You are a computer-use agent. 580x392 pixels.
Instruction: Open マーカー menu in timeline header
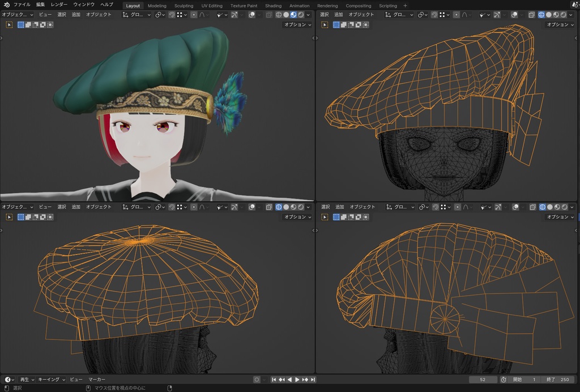pyautogui.click(x=97, y=380)
